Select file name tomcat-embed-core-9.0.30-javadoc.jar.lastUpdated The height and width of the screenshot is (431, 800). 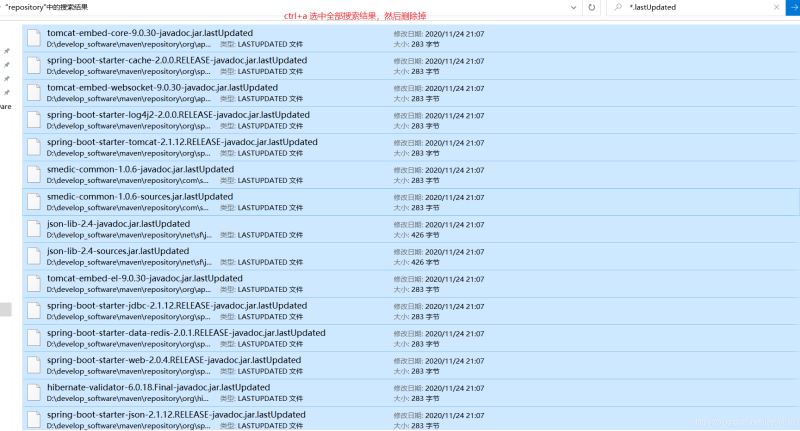coord(150,33)
